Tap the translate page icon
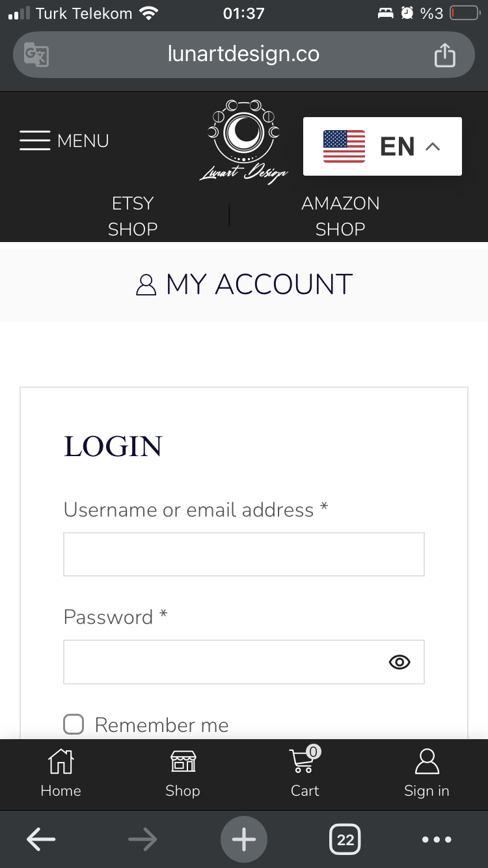The width and height of the screenshot is (488, 868). tap(36, 55)
